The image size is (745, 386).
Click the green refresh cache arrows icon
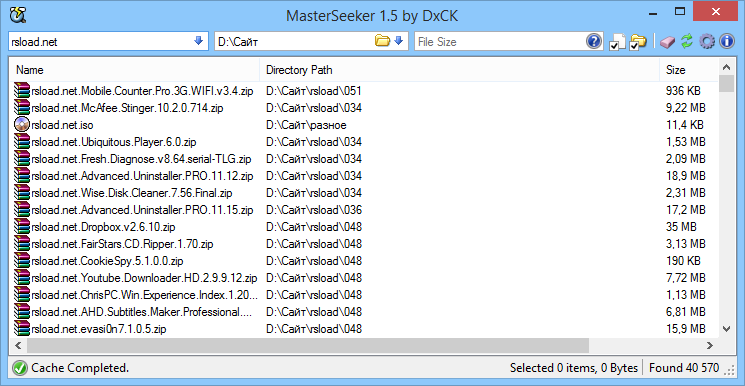click(x=687, y=41)
